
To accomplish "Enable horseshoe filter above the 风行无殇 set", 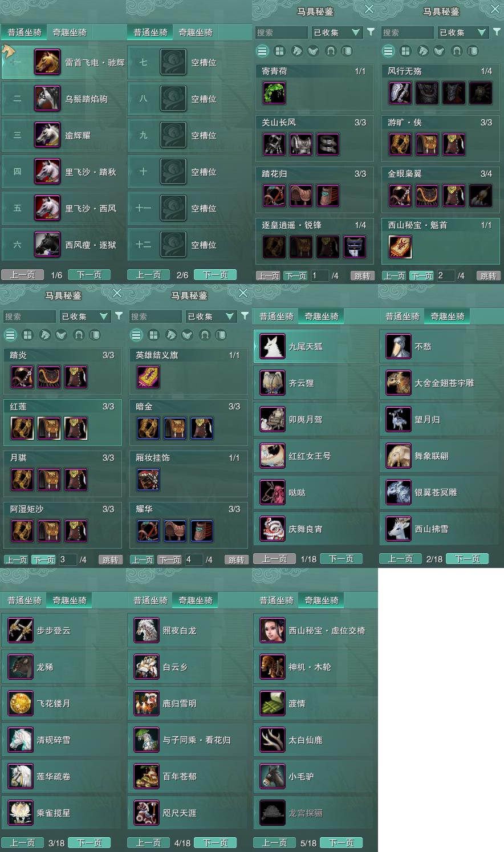I will coord(457,51).
